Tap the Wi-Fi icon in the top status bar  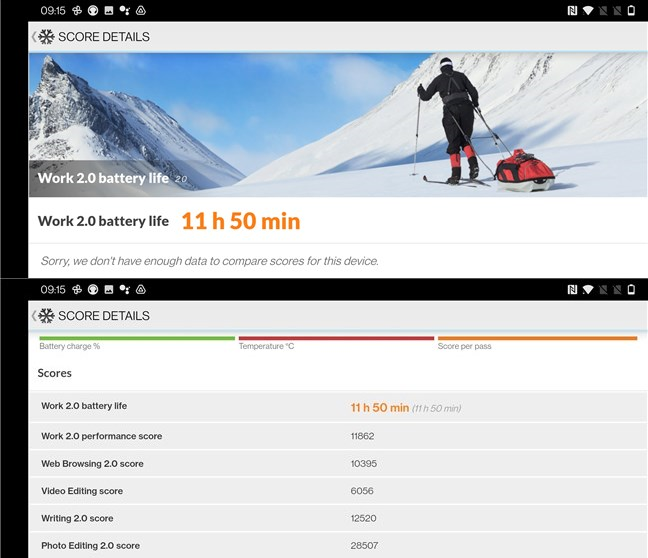pos(588,11)
